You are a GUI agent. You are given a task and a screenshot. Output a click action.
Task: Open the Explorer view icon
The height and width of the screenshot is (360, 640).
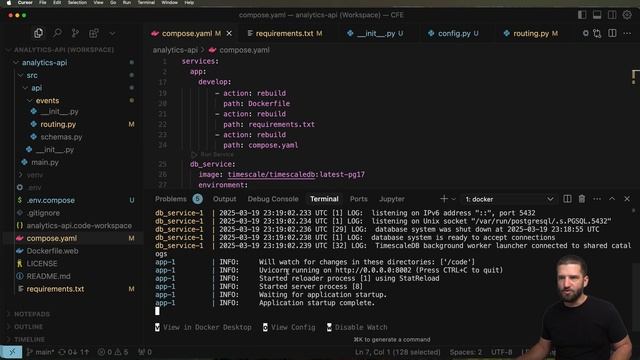pos(38,33)
